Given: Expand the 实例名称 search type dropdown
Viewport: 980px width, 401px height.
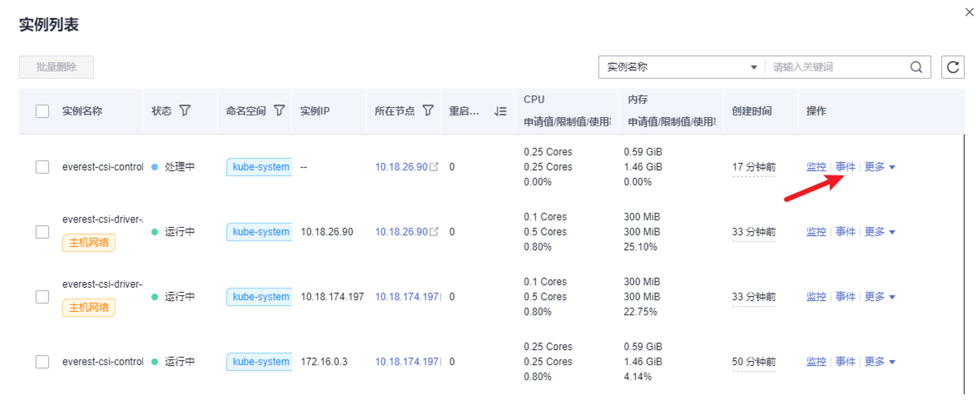Looking at the screenshot, I should pos(753,67).
